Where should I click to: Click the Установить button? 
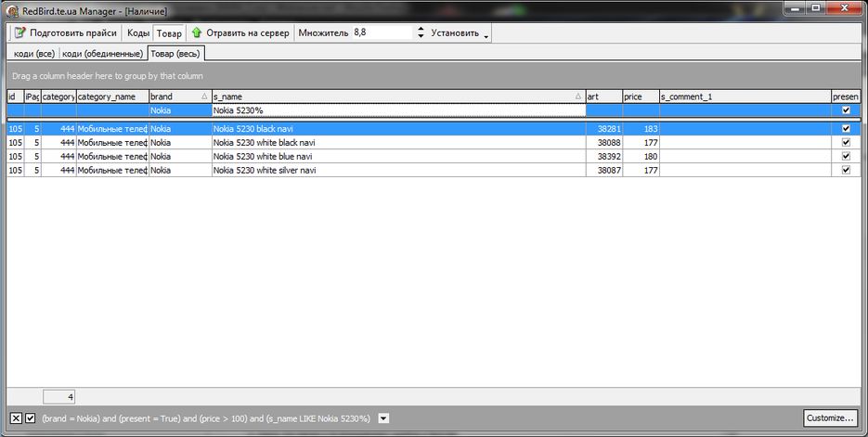(x=455, y=32)
